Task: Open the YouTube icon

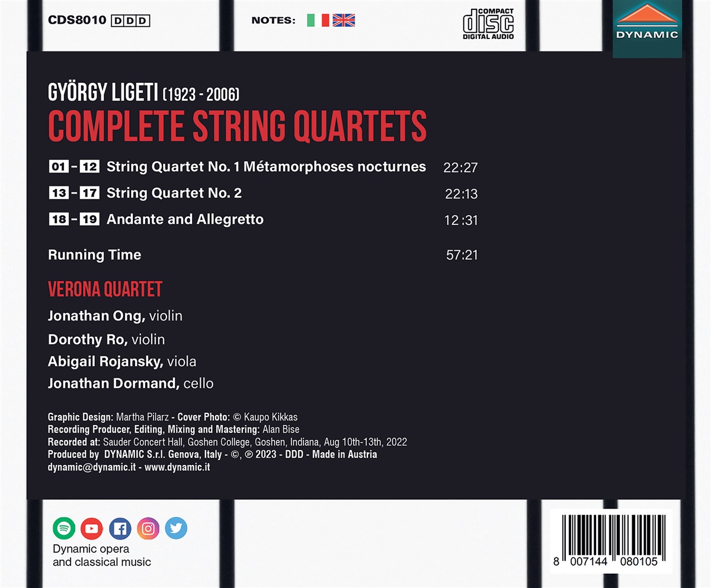Action: (92, 528)
